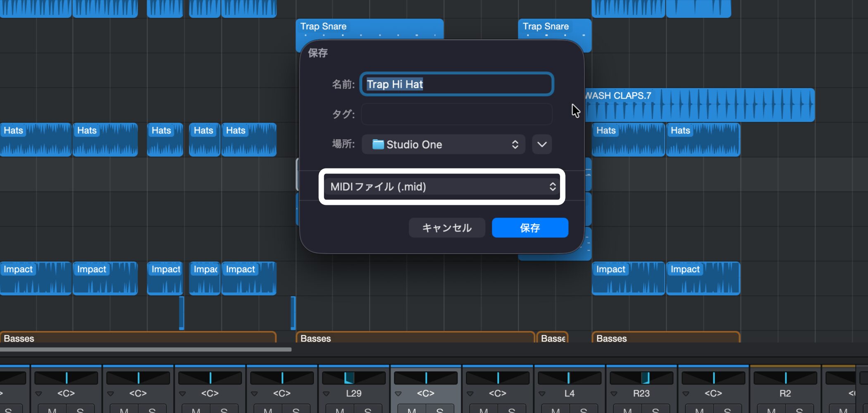Viewport: 868px width, 413px height.
Task: Open the Studio One location dropdown
Action: point(443,145)
